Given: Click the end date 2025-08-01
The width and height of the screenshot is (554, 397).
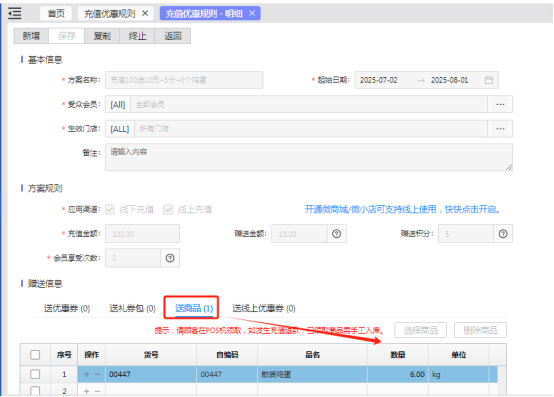Looking at the screenshot, I should coord(449,80).
